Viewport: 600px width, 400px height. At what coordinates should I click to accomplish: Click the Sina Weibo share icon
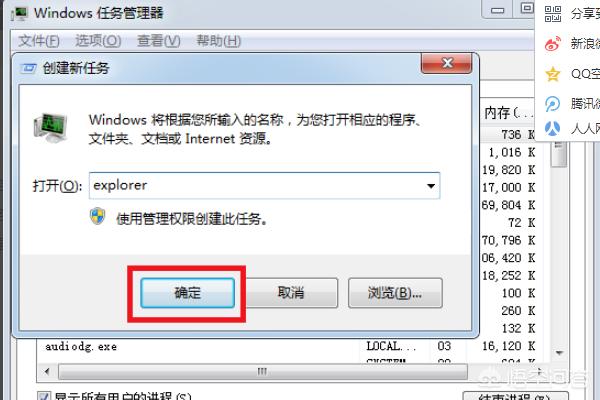coord(553,44)
